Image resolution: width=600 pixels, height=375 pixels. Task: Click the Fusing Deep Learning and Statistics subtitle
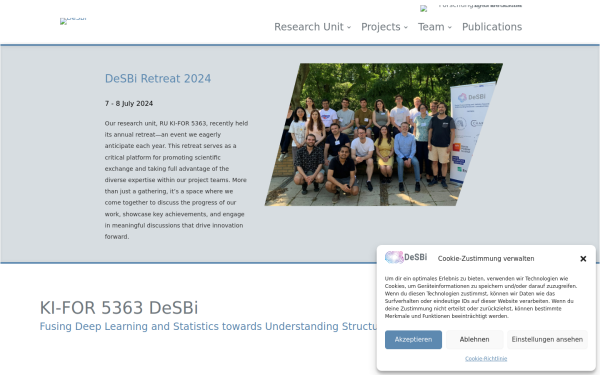tap(208, 326)
